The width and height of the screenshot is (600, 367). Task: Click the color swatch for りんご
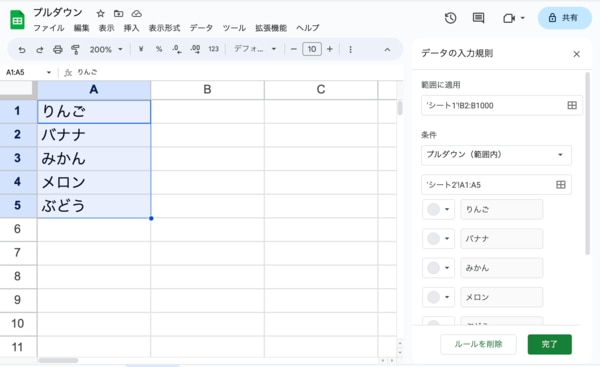[x=433, y=209]
